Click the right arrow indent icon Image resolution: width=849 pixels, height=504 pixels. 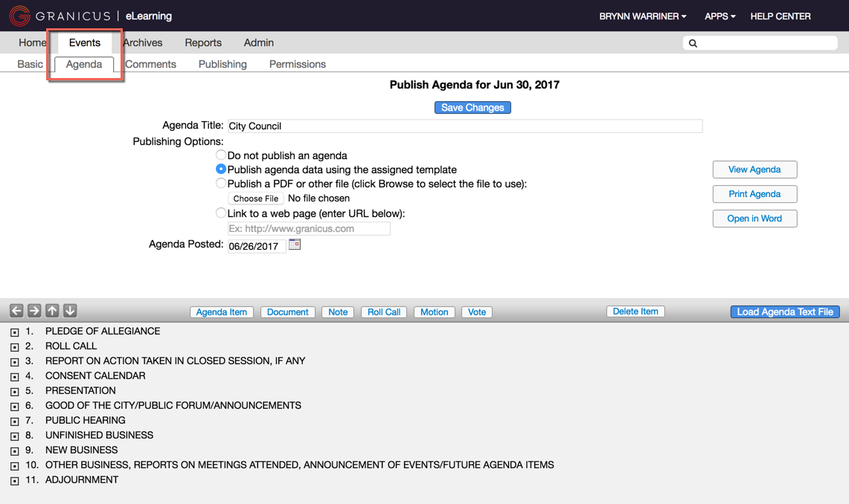(34, 311)
